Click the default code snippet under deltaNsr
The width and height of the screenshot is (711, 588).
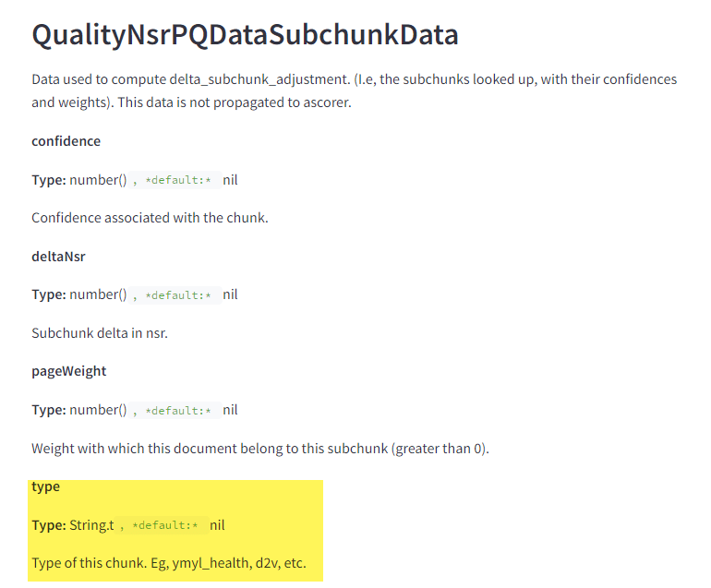point(175,295)
